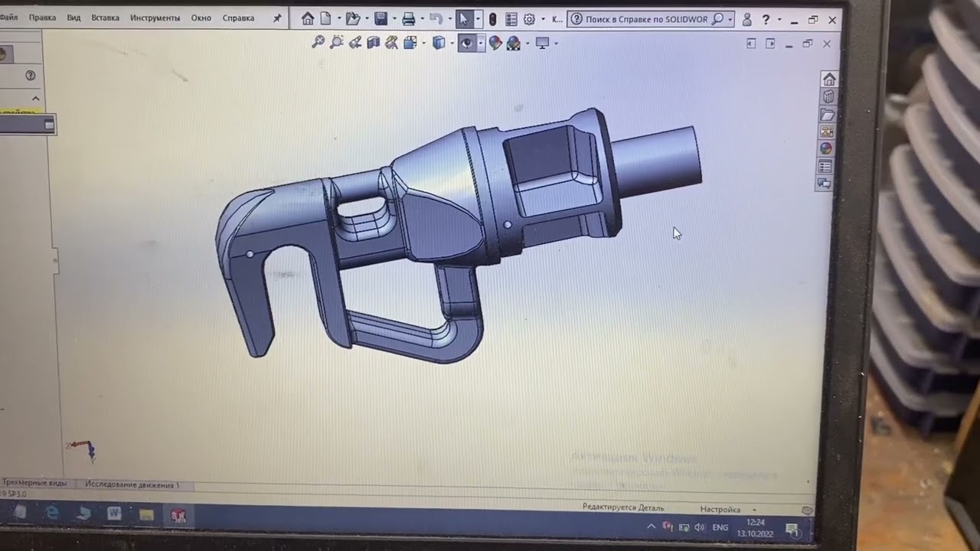Choose the Select cursor tool
Image resolution: width=980 pixels, height=551 pixels.
pyautogui.click(x=464, y=18)
